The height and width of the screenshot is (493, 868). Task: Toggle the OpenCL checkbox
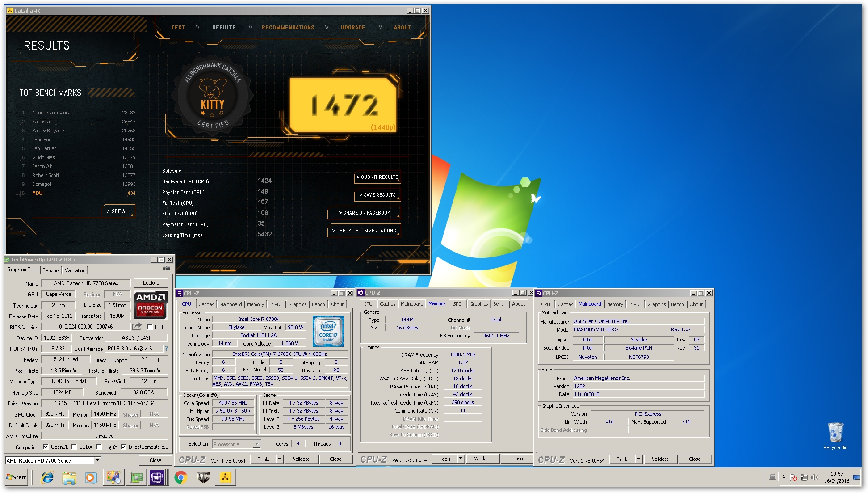pos(45,447)
